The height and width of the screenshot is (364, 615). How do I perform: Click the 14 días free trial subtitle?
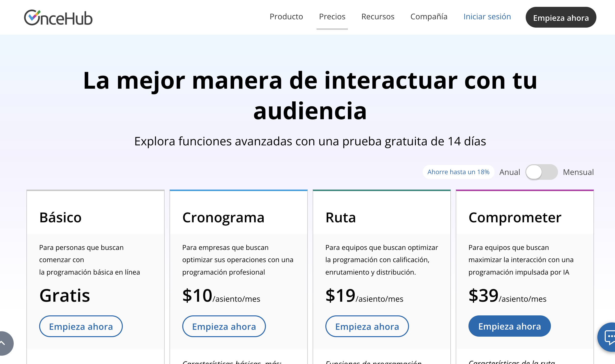(x=310, y=141)
